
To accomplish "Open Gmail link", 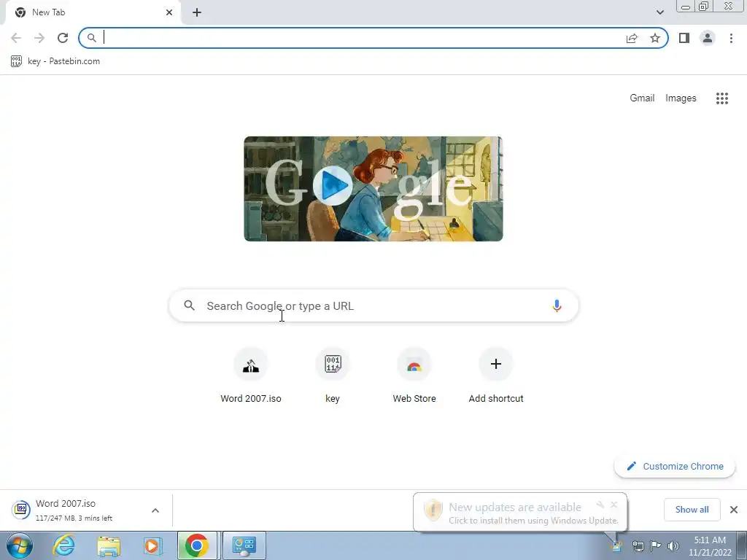I will (x=642, y=98).
